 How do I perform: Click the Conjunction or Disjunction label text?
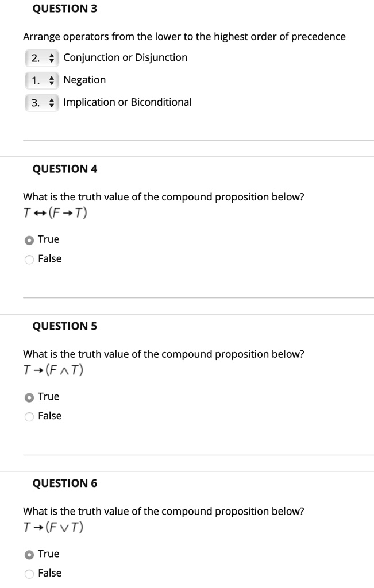[x=126, y=57]
